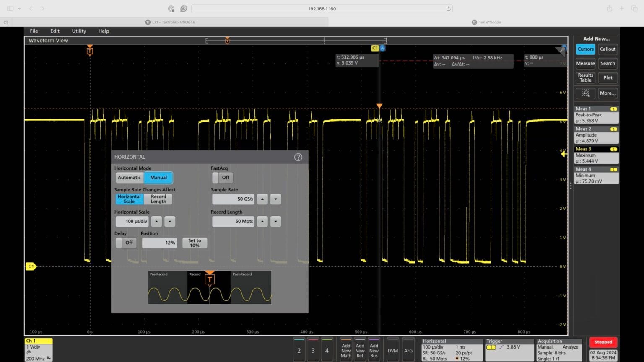Toggle the Delay Off switch

(x=126, y=243)
